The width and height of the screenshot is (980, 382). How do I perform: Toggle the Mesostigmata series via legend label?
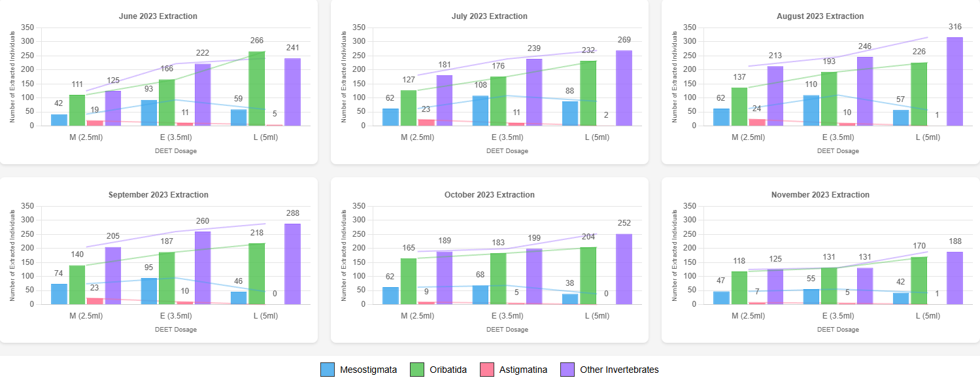tap(368, 370)
